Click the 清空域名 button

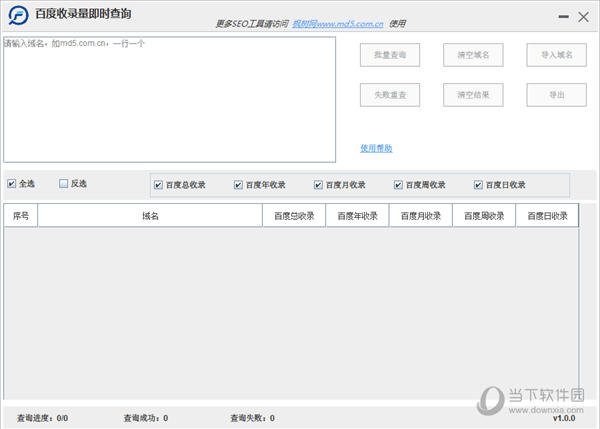tap(473, 55)
